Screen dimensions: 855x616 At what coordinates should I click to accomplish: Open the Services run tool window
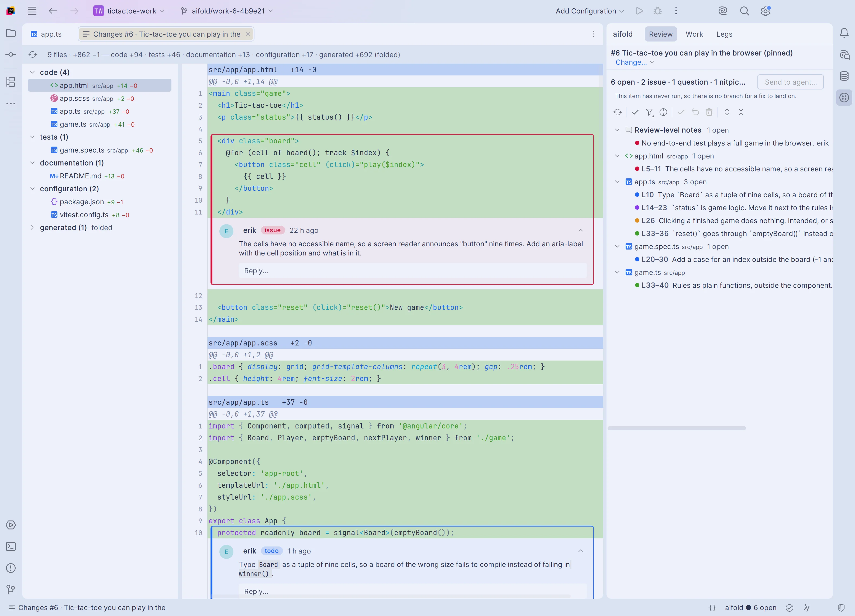click(11, 525)
